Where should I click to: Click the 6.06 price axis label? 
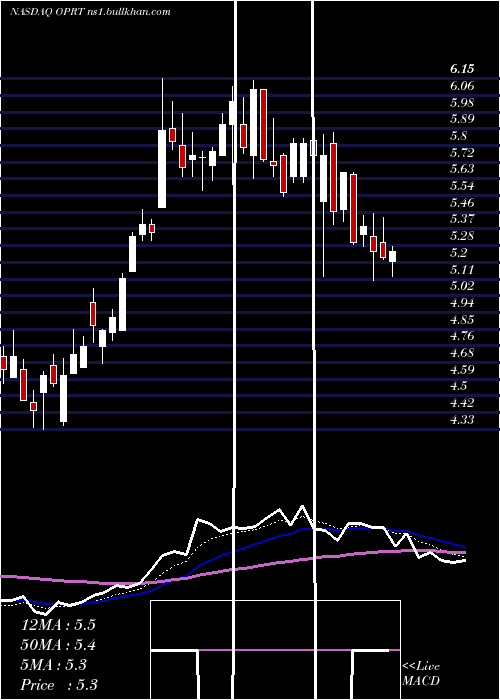click(x=462, y=86)
